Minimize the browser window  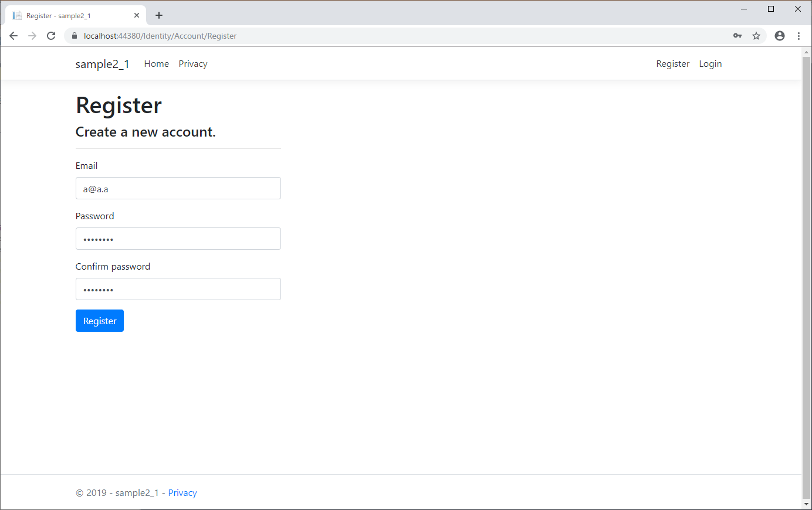(744, 9)
